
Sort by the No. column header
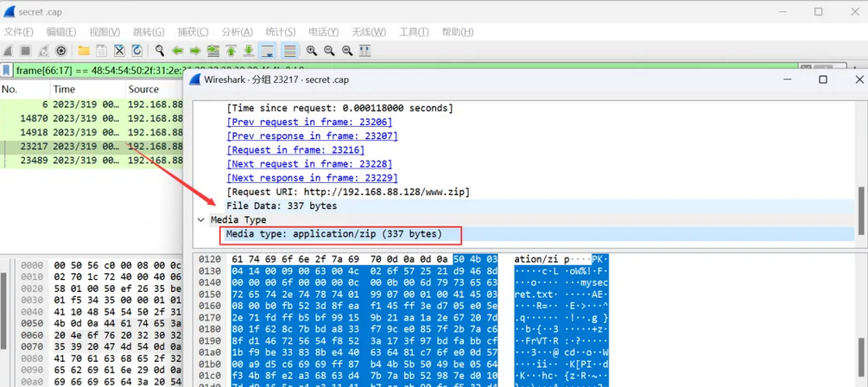tap(25, 89)
